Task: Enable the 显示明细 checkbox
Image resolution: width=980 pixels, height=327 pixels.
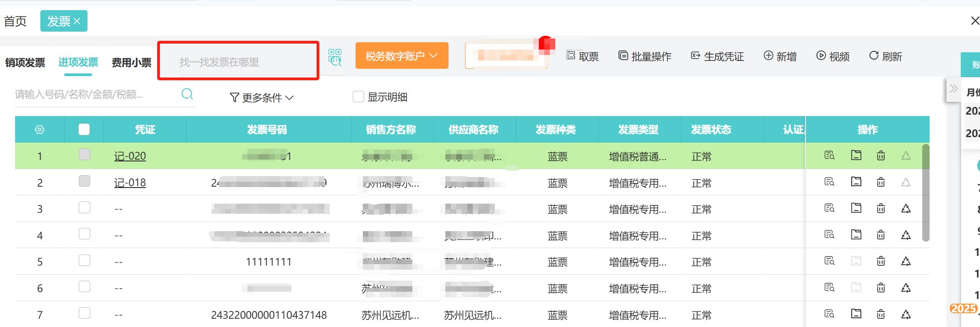Action: 358,97
